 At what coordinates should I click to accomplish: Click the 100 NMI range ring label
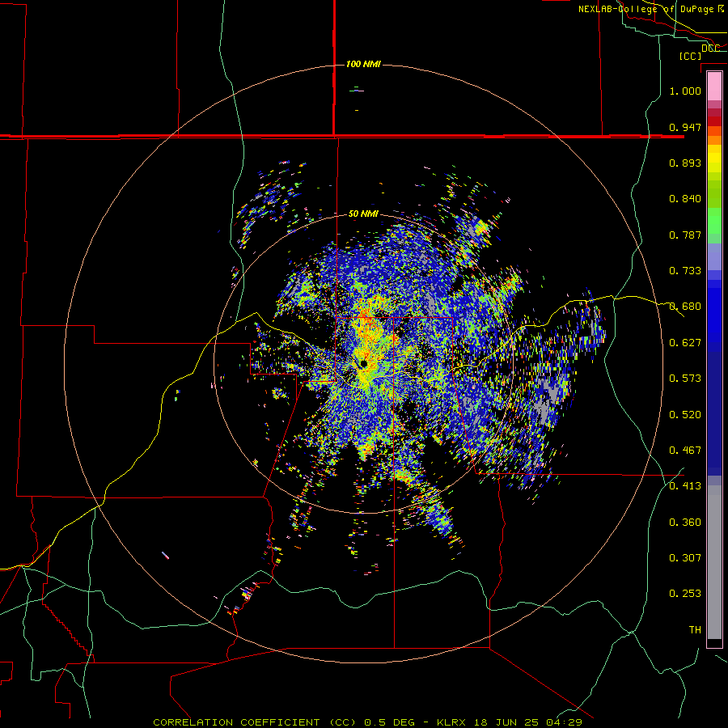pos(363,64)
